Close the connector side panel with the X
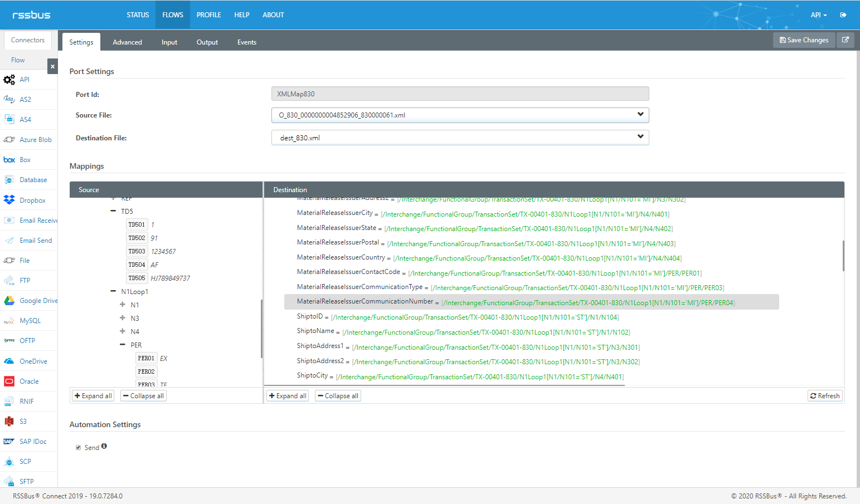This screenshot has height=504, width=860. pos(52,66)
